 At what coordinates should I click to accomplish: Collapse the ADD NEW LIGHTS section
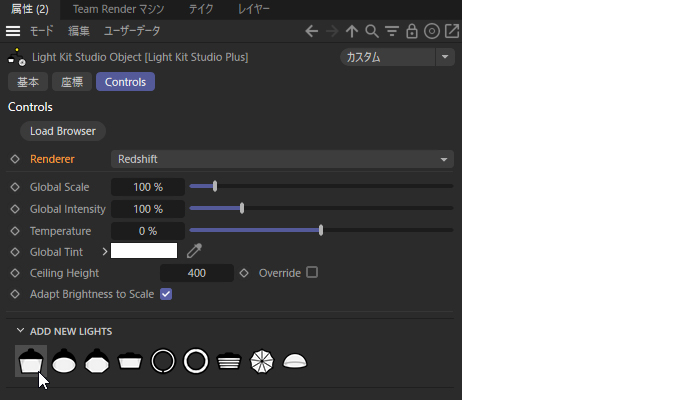20,331
